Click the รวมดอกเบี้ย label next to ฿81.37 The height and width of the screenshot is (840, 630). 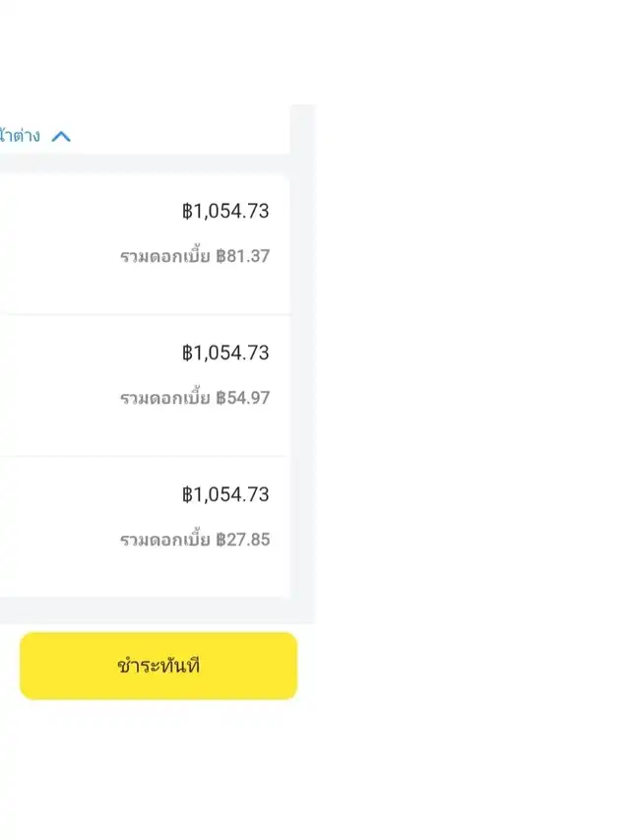(x=165, y=255)
